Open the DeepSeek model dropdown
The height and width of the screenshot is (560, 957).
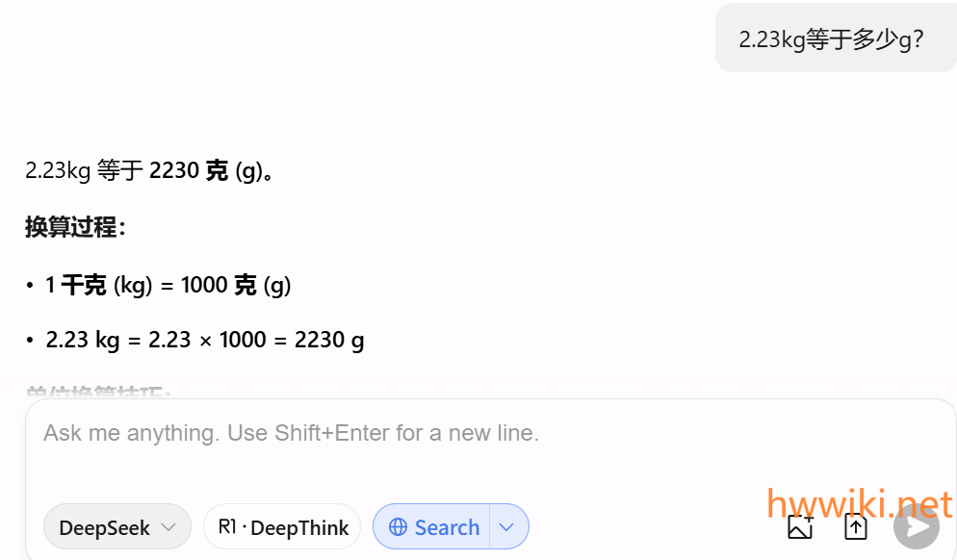[116, 527]
